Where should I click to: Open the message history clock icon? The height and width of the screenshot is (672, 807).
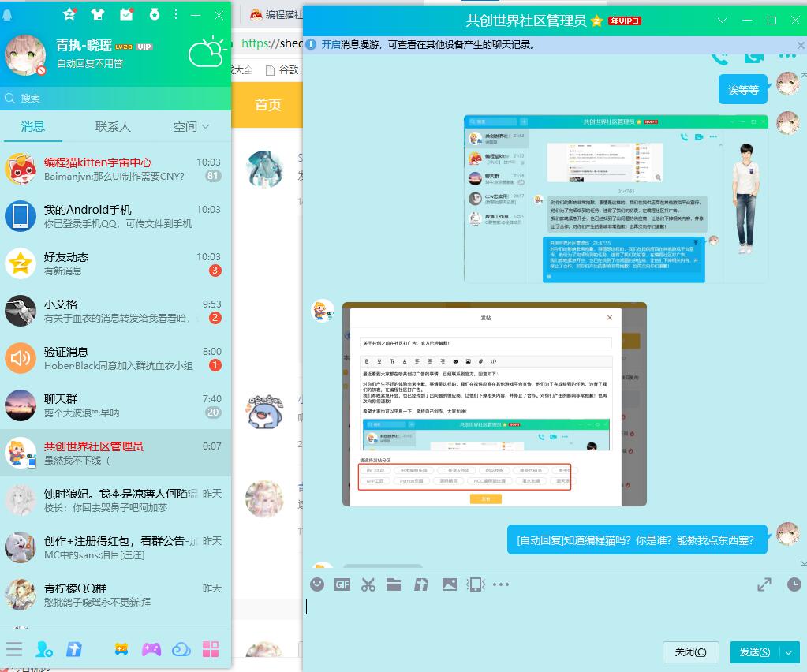tap(794, 584)
